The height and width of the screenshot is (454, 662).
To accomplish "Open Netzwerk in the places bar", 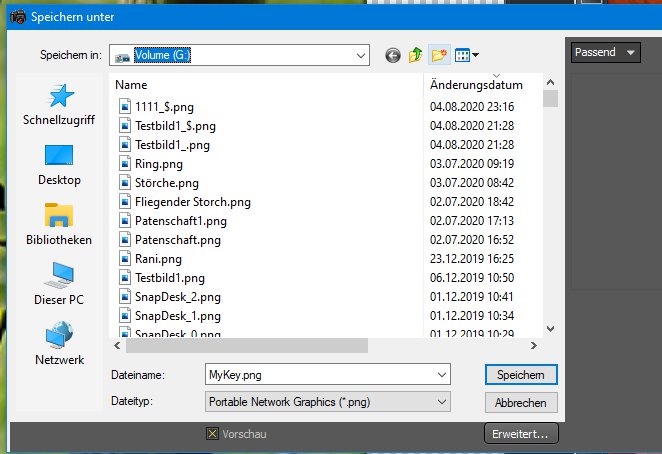I will point(59,345).
